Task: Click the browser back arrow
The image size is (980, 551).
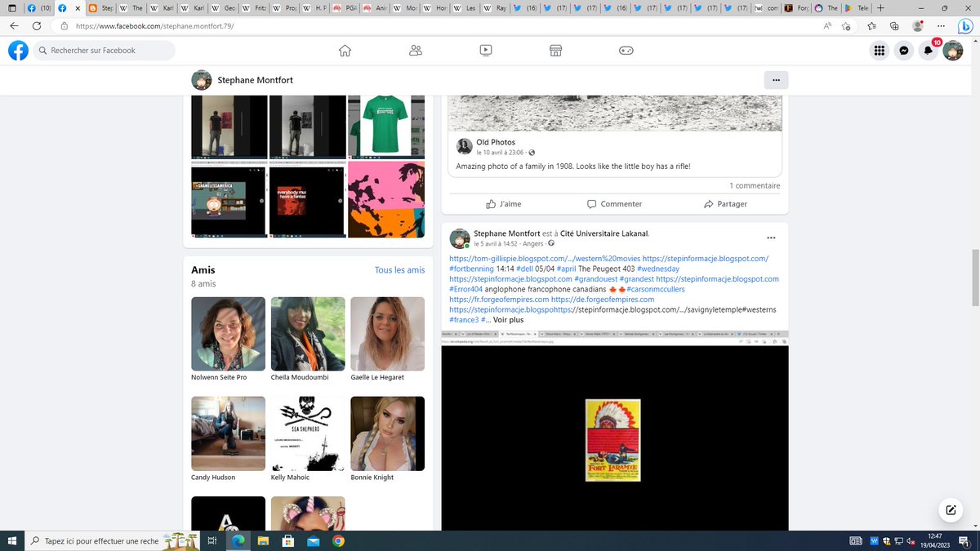Action: pyautogui.click(x=14, y=25)
